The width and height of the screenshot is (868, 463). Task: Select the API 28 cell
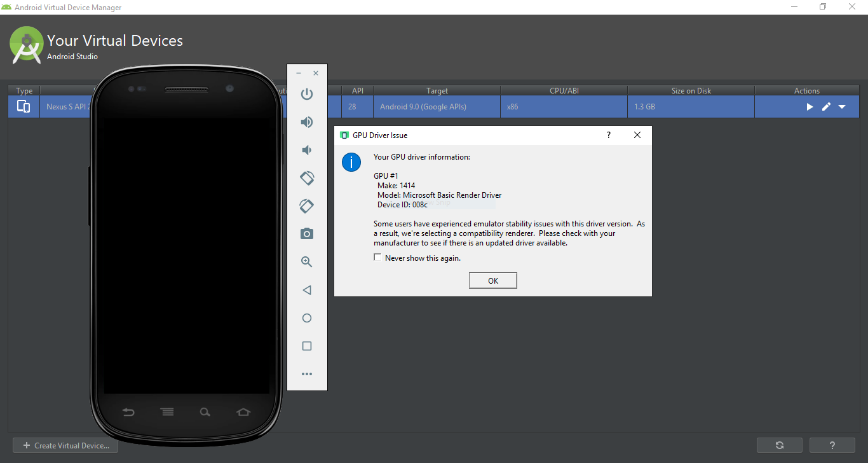pyautogui.click(x=358, y=107)
